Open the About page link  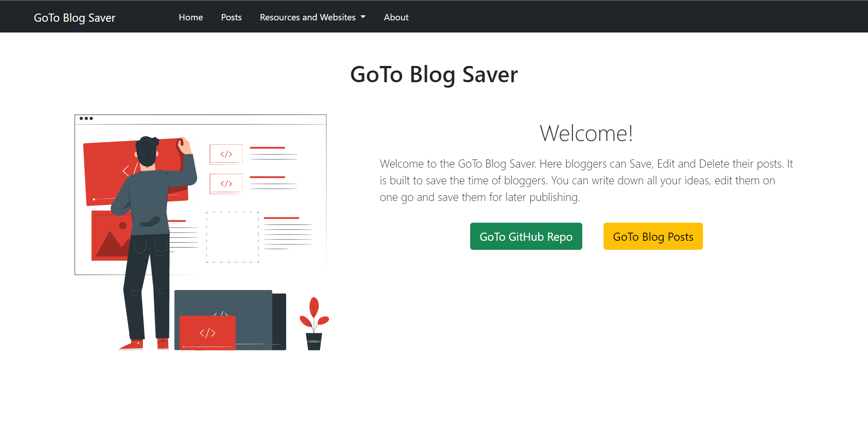tap(396, 17)
